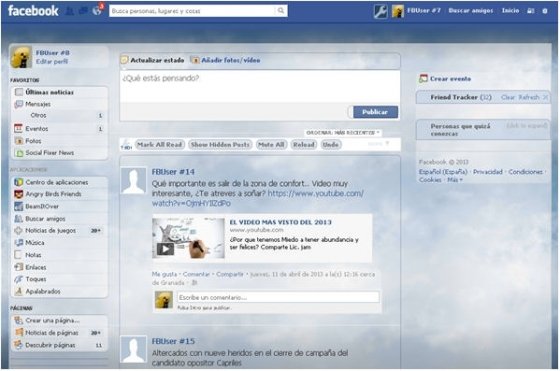Open Noticias de juegos icon

18,231
